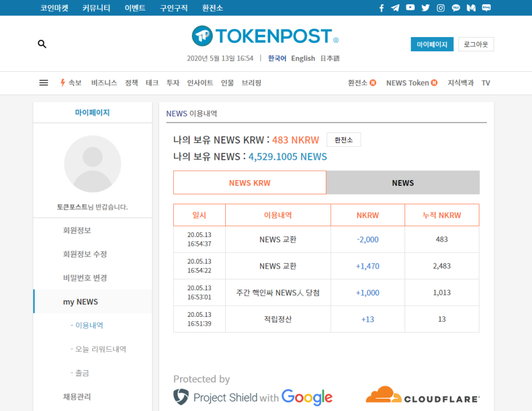Switch to the NEWS tab
This screenshot has height=411, width=532.
tap(402, 183)
